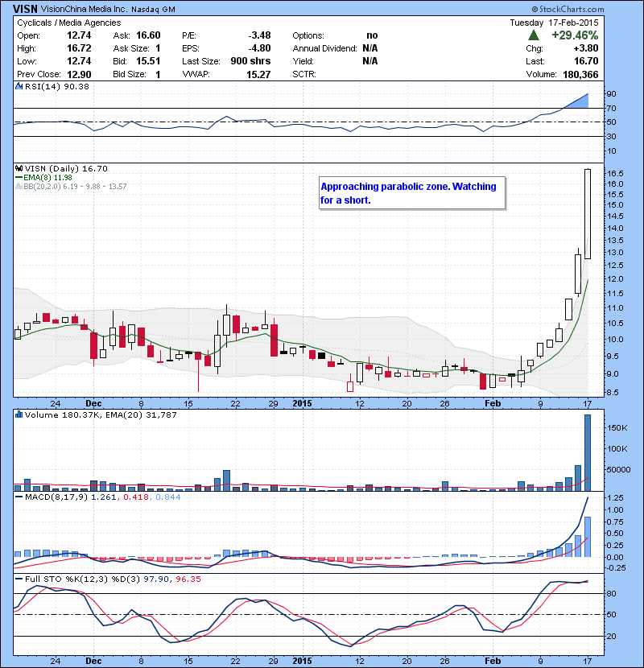Click the Bollinger Bands legend icon

tap(19, 186)
